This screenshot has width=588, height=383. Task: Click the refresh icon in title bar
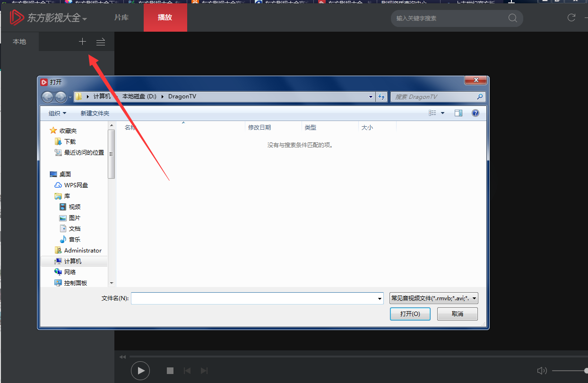click(x=571, y=18)
